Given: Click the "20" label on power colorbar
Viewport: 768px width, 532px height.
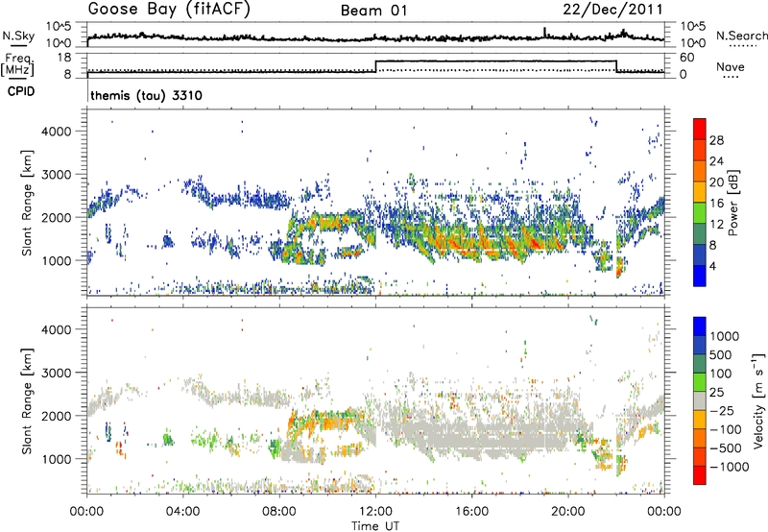Looking at the screenshot, I should [716, 182].
